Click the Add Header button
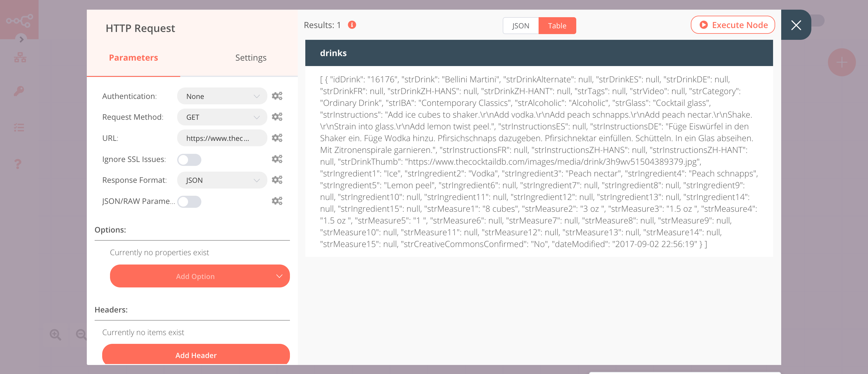 (x=195, y=356)
